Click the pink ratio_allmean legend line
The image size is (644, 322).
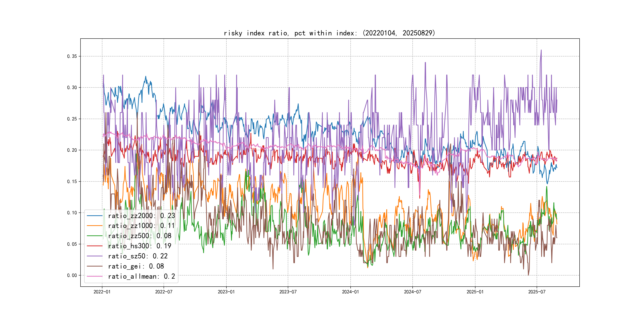pos(94,276)
